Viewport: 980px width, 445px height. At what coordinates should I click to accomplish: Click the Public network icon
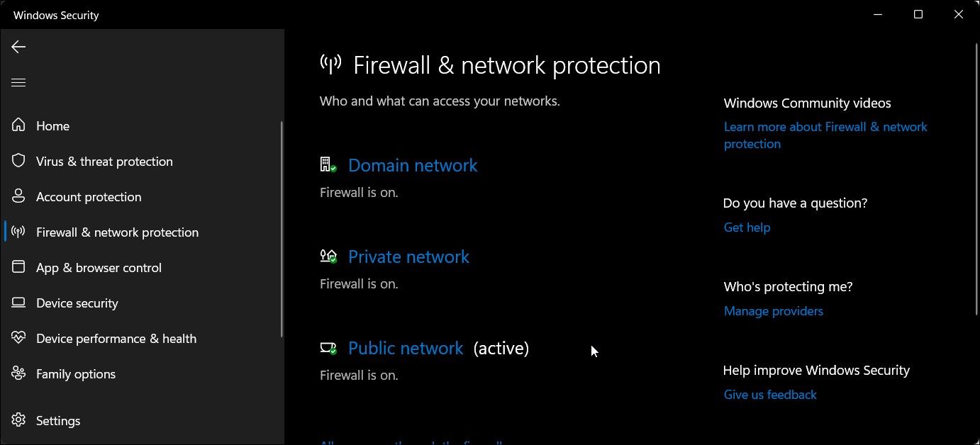click(328, 347)
